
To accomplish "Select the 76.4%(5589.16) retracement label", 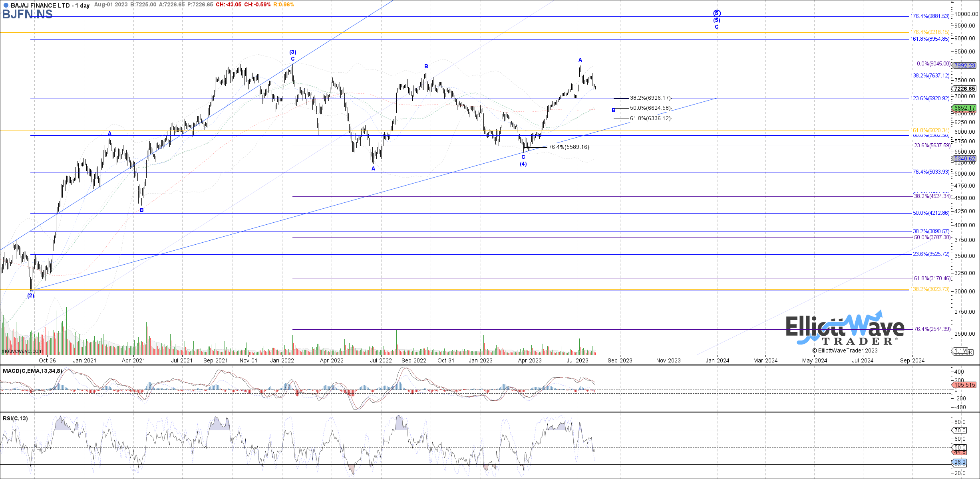I will click(569, 147).
